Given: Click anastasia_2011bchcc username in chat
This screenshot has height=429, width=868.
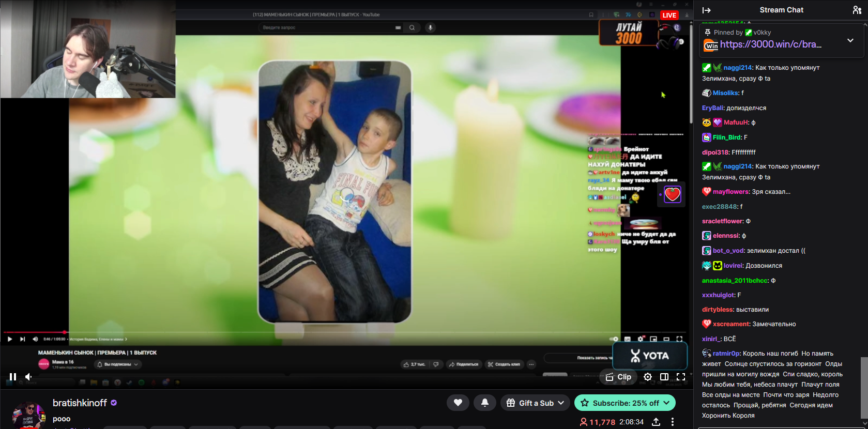Looking at the screenshot, I should coord(735,281).
